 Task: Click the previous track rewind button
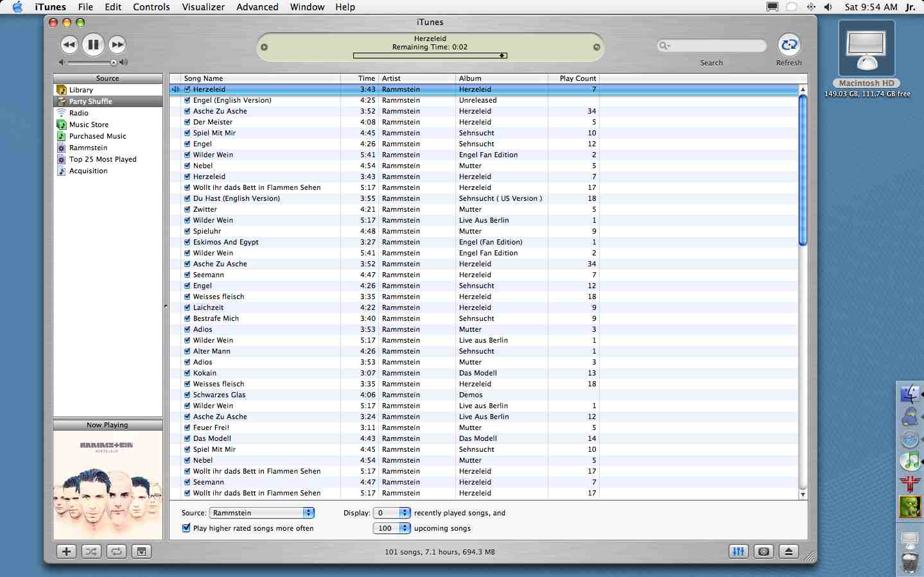69,44
